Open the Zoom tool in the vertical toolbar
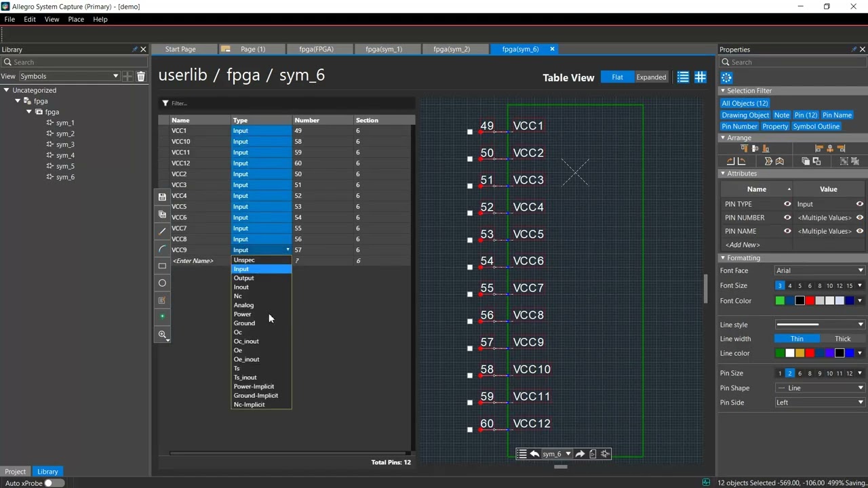The image size is (868, 488). click(162, 335)
